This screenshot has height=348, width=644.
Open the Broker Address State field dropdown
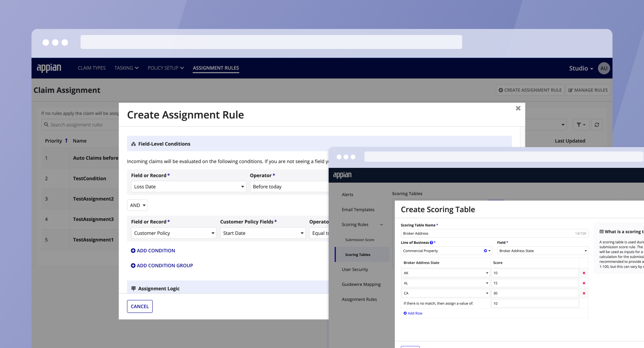point(542,251)
